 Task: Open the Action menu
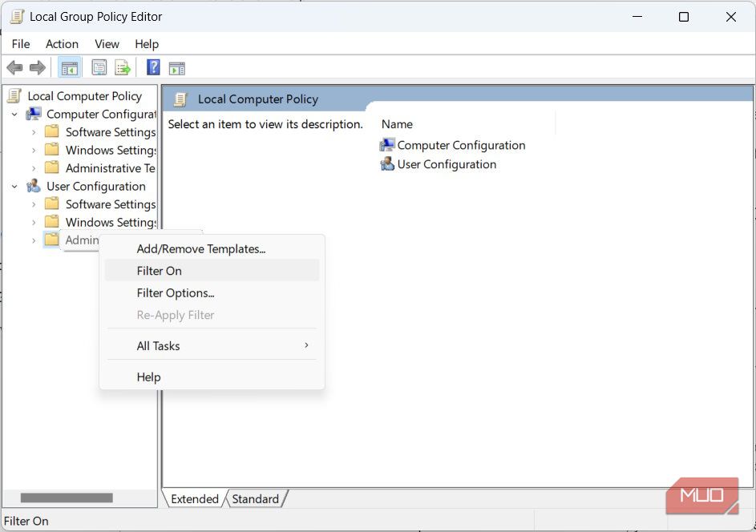(62, 44)
